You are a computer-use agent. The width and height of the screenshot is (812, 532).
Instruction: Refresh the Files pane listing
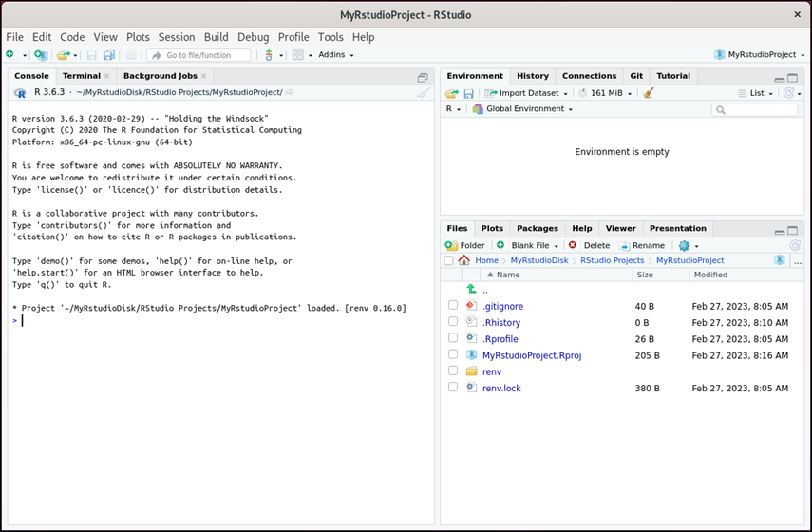(795, 245)
